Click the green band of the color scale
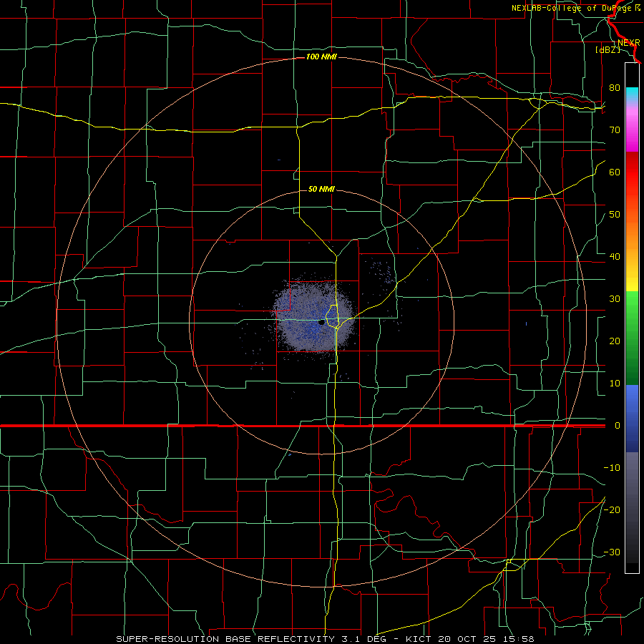 point(632,338)
